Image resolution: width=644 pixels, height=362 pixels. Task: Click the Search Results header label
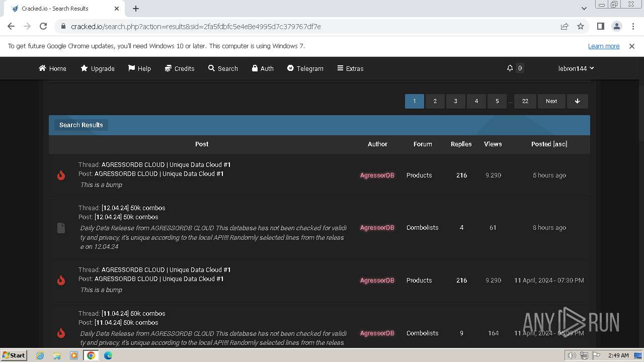(x=81, y=125)
